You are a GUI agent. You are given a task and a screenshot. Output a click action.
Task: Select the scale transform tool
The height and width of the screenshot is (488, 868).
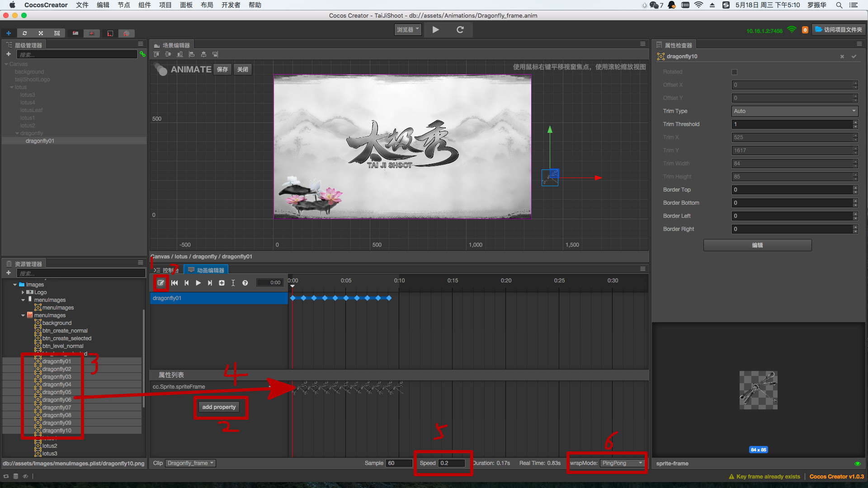[x=41, y=33]
